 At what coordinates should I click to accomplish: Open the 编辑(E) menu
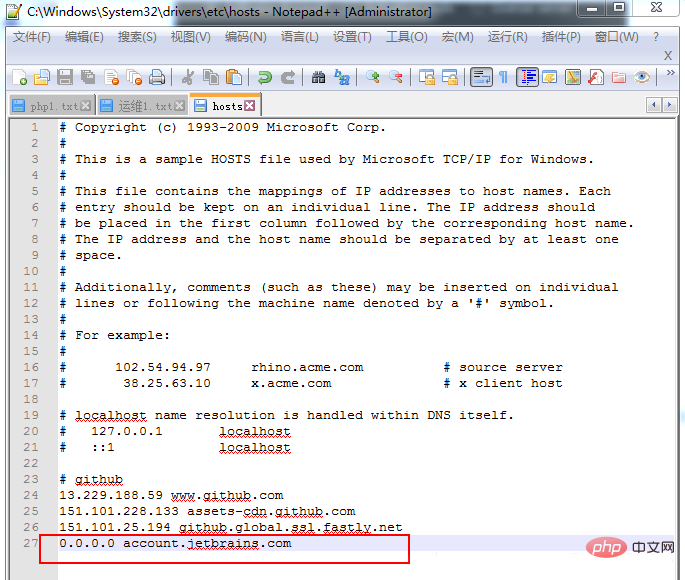84,37
